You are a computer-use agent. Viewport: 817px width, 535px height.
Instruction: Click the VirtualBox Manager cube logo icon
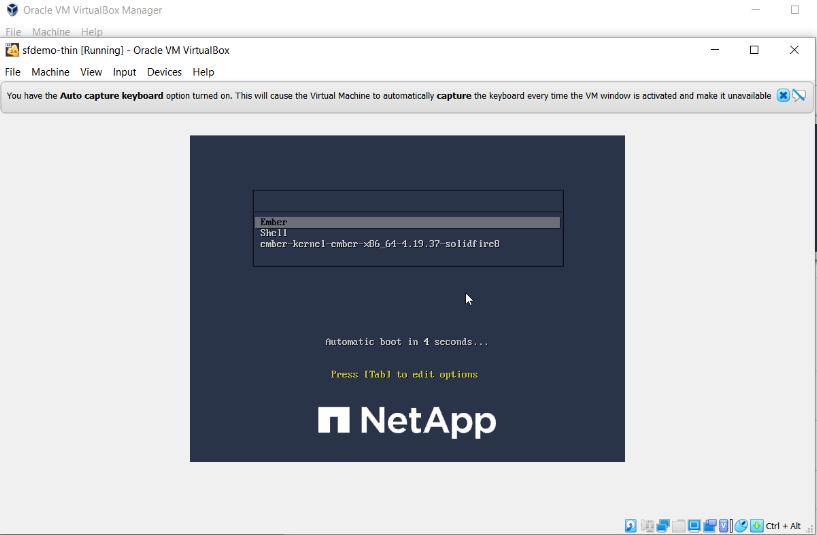coord(12,10)
